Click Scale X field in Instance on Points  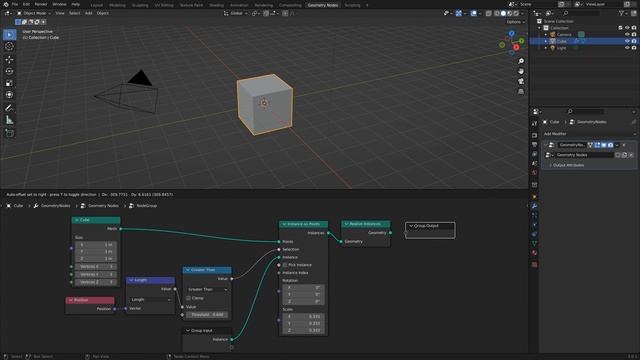point(303,316)
